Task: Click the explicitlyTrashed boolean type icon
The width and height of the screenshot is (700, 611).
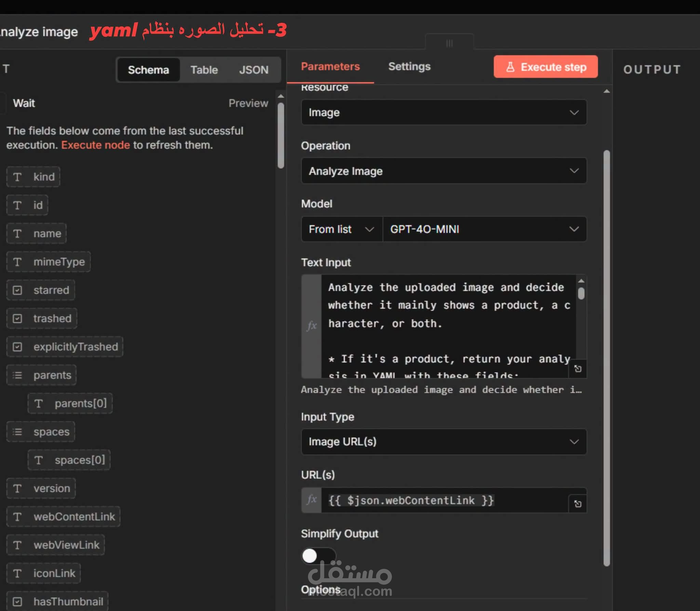Action: pyautogui.click(x=17, y=347)
